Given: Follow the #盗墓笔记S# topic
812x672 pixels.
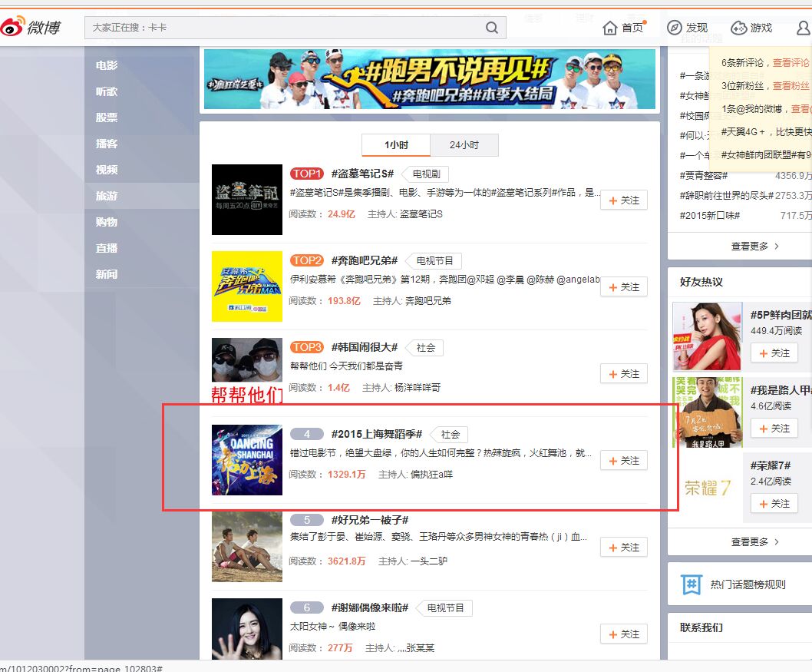Looking at the screenshot, I should 624,200.
